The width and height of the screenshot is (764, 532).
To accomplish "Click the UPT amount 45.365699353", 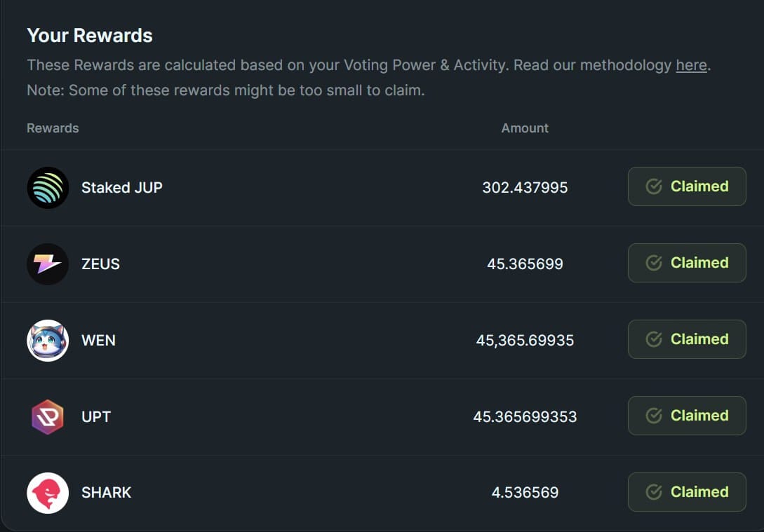I will (525, 417).
